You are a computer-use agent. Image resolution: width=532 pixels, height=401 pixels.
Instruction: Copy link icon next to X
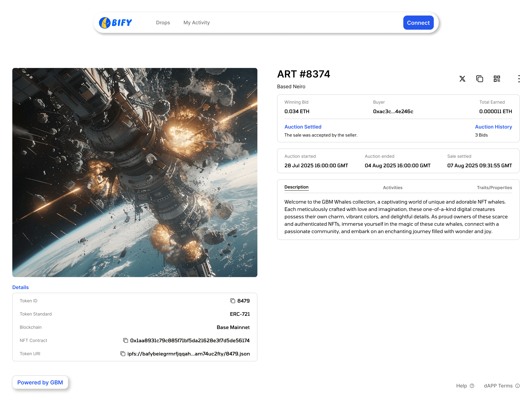(x=479, y=79)
